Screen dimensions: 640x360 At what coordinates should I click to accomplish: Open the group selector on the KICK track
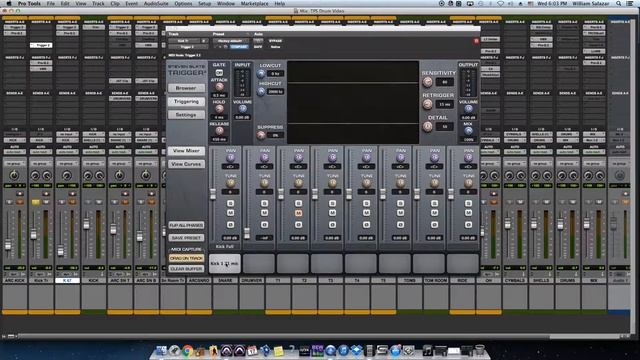pyautogui.click(x=93, y=164)
